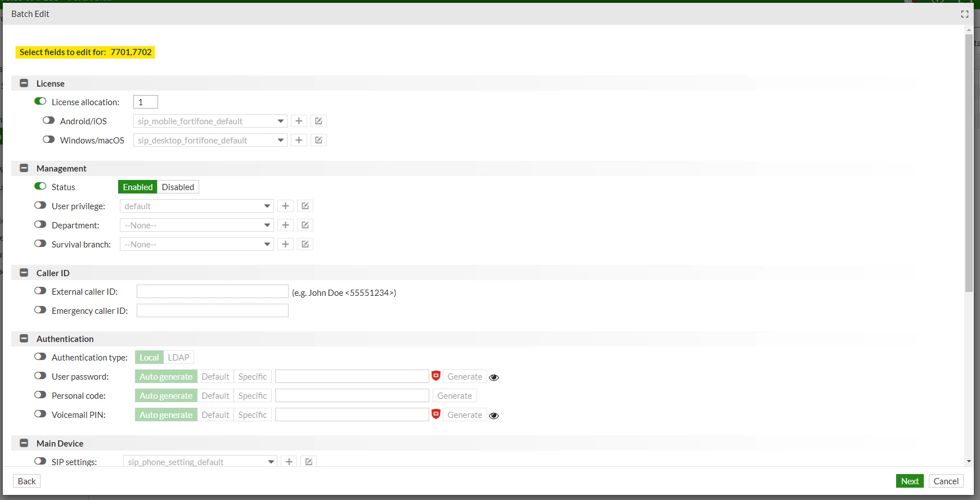The height and width of the screenshot is (500, 980).
Task: Collapse the Caller ID section
Action: coord(24,273)
